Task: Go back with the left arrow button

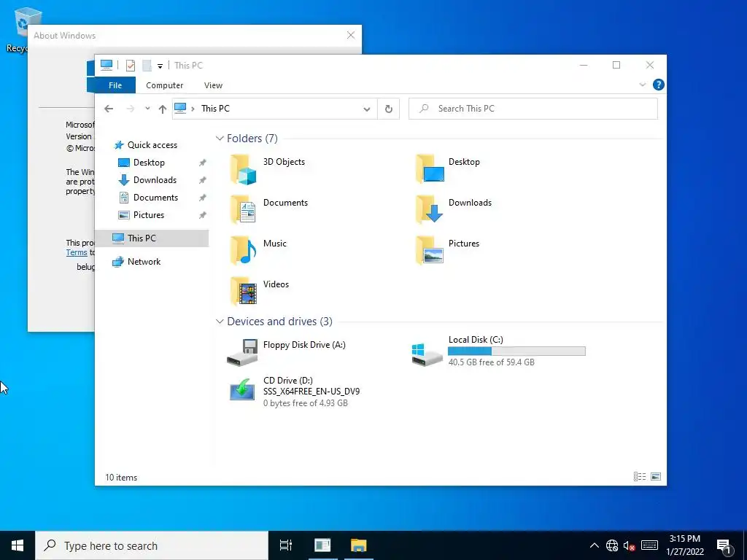Action: [x=109, y=109]
